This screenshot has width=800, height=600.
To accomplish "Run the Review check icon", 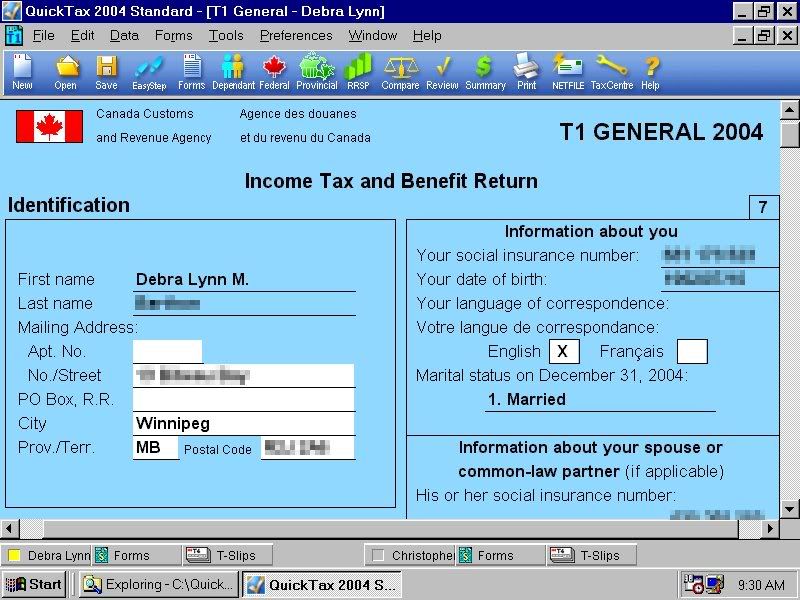I will (x=442, y=72).
